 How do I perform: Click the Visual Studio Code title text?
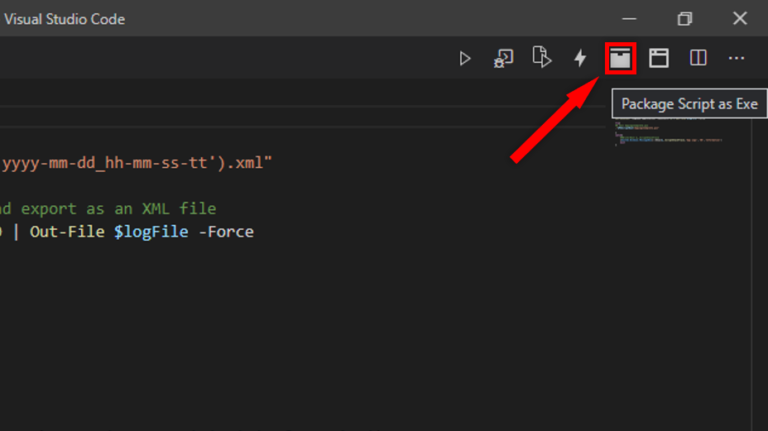(x=64, y=19)
